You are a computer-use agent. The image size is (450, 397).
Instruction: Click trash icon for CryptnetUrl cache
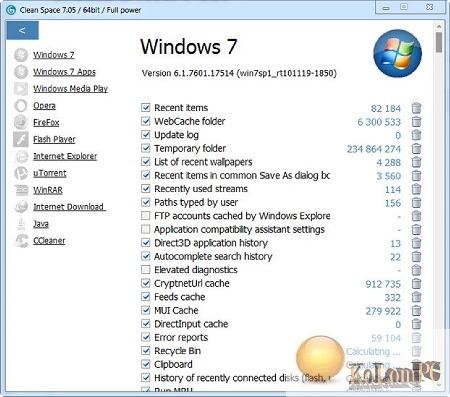(416, 284)
